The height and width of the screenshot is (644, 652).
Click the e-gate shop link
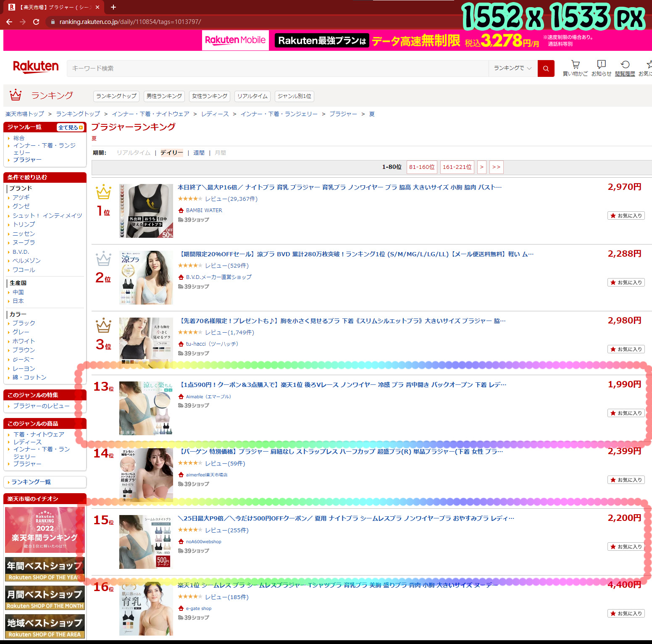[x=199, y=609]
